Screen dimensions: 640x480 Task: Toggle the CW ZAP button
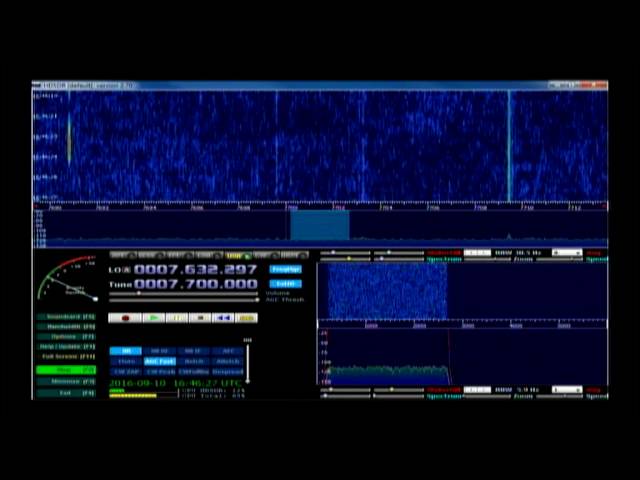pos(126,372)
